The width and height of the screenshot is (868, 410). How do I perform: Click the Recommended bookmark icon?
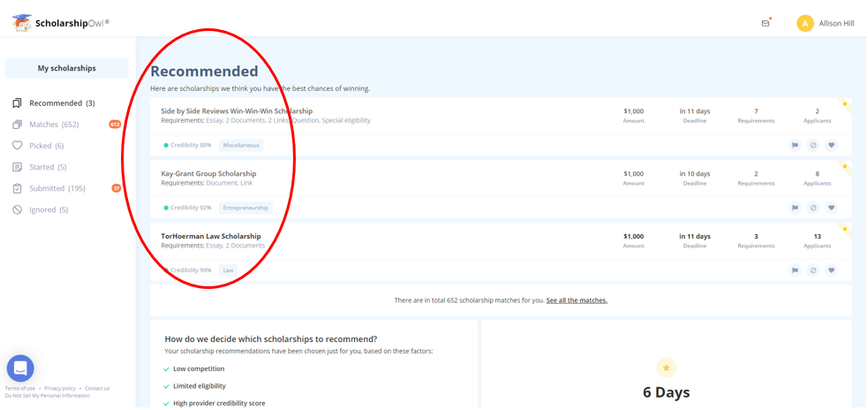[17, 103]
